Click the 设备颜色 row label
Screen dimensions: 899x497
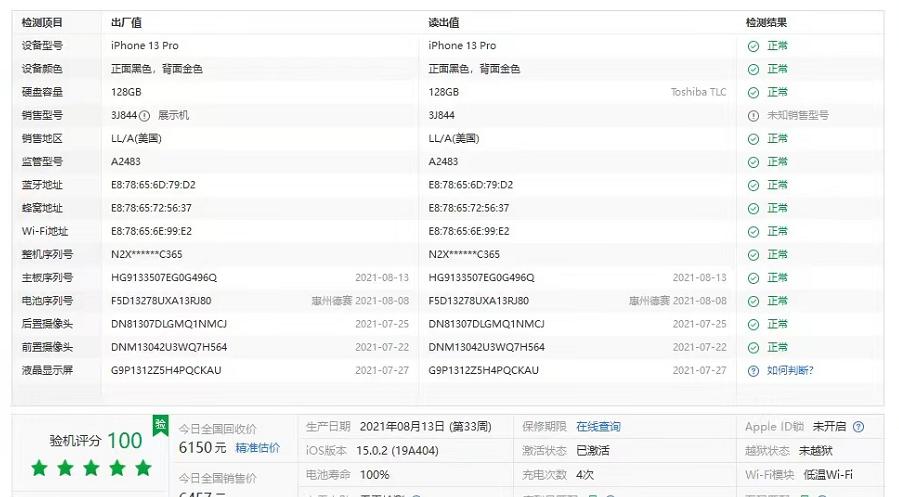pyautogui.click(x=42, y=69)
